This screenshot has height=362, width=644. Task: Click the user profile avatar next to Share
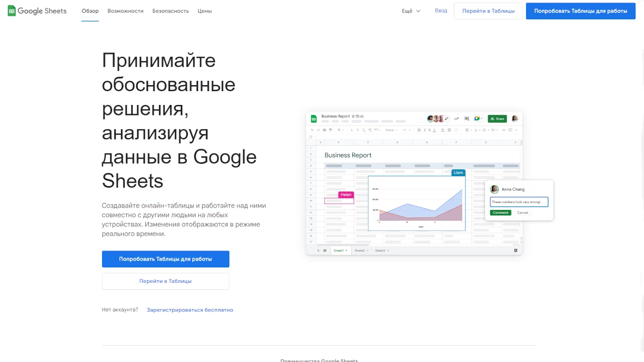point(515,119)
